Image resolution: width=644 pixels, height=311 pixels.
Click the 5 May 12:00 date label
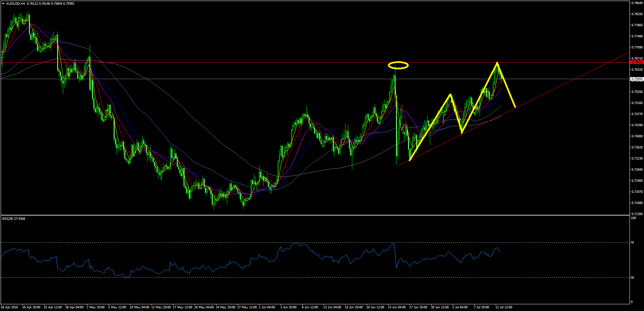click(117, 307)
